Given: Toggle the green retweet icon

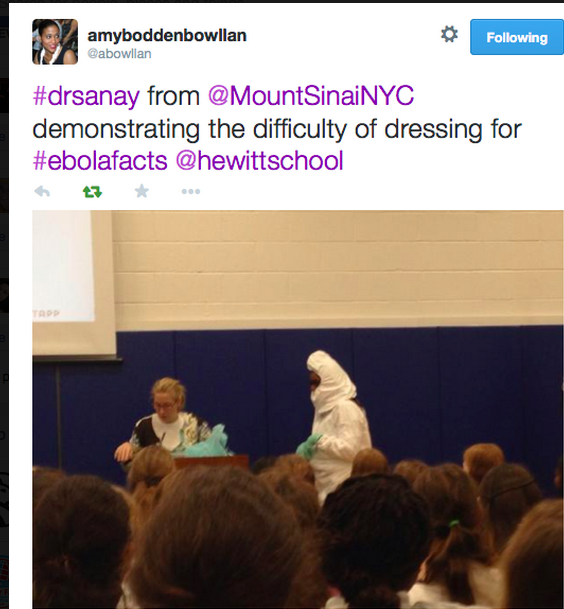Looking at the screenshot, I should (x=92, y=191).
